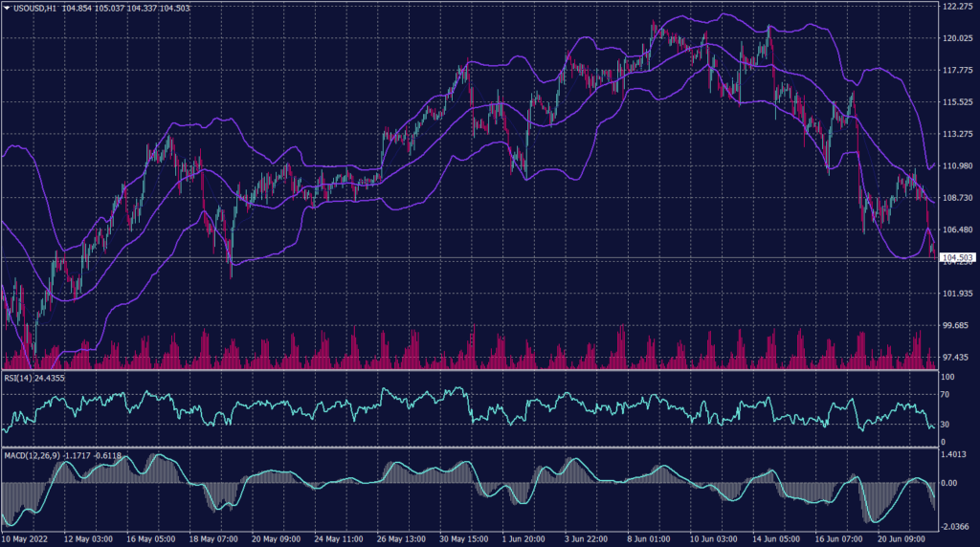The height and width of the screenshot is (547, 980).
Task: Click the current price tag 104.503
Action: tap(957, 258)
